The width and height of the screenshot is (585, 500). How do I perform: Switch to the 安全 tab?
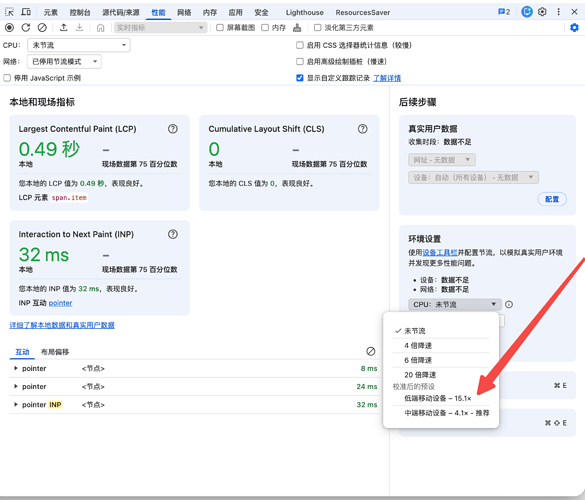pyautogui.click(x=261, y=12)
